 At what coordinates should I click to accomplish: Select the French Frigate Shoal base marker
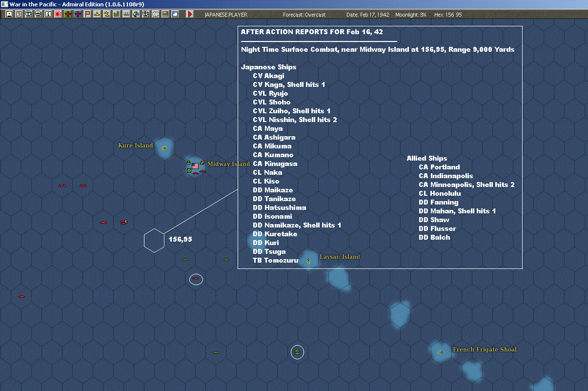pos(441,352)
